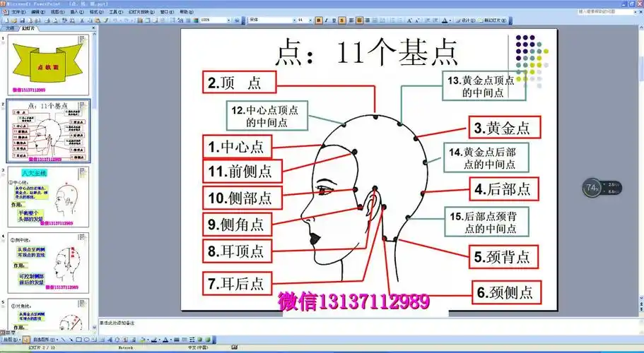Viewport: 644px width, 353px height.
Task: Open the font color dropdown arrow
Action: (450, 20)
